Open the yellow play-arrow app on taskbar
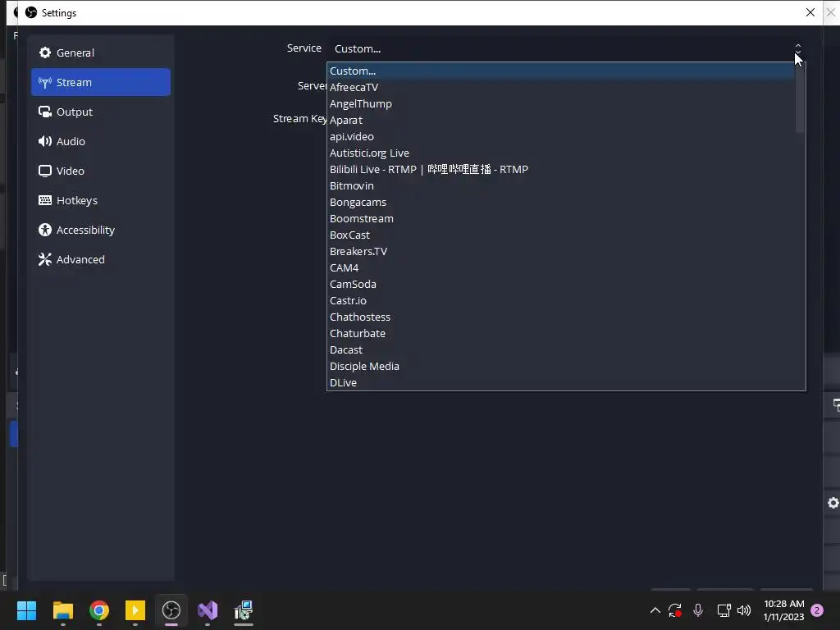 click(x=135, y=610)
